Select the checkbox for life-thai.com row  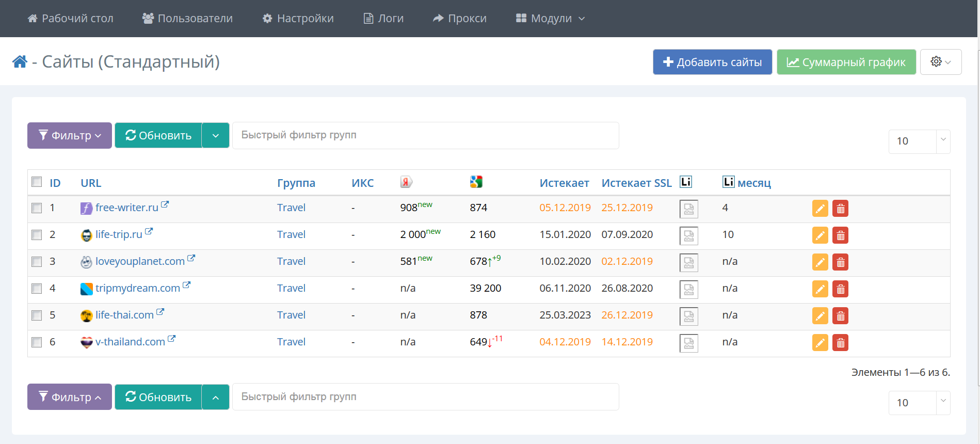tap(37, 315)
